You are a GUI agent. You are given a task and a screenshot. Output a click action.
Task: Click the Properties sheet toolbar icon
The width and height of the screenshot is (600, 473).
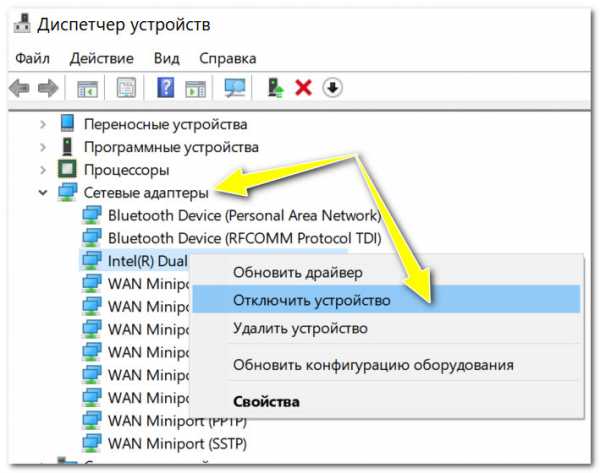(x=126, y=88)
